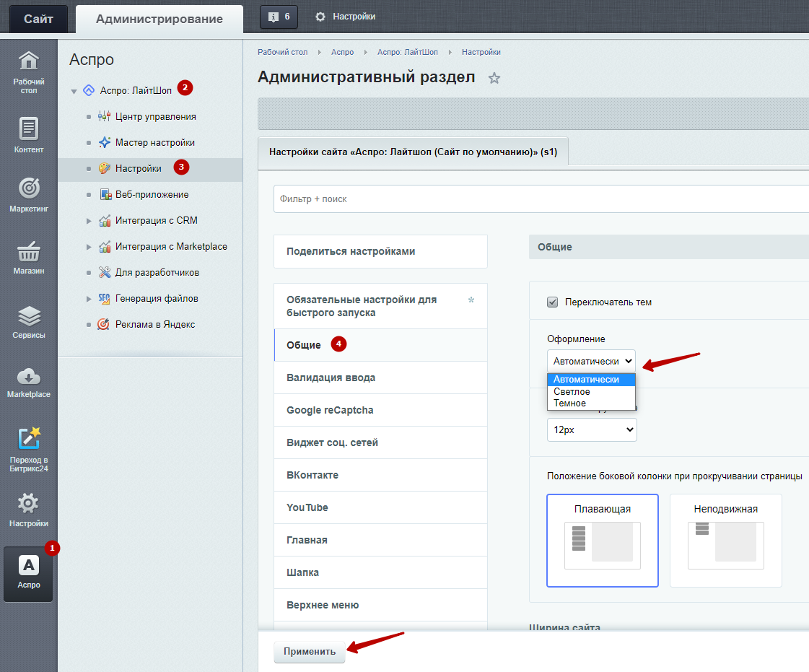
Task: Expand the Генерация файлов node
Action: coord(89,299)
